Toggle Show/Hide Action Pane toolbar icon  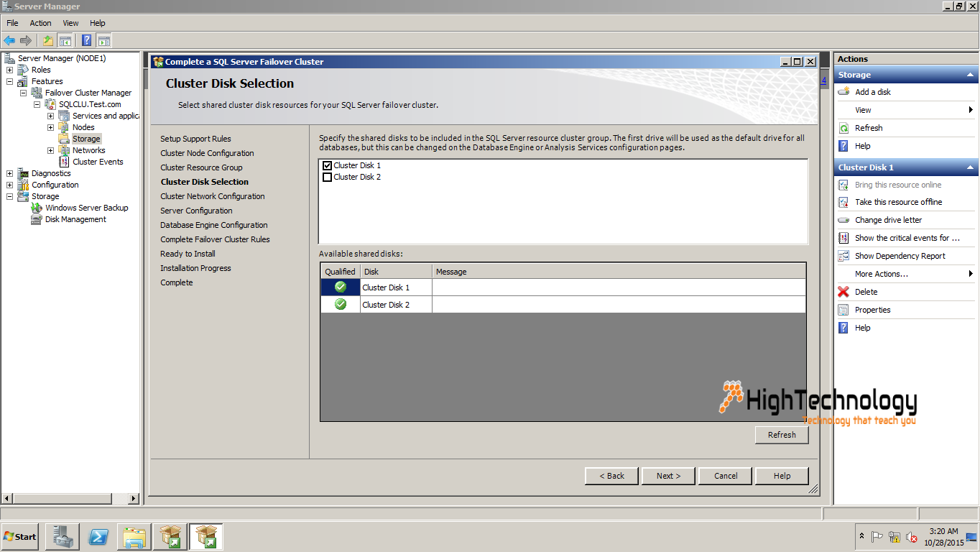click(104, 40)
